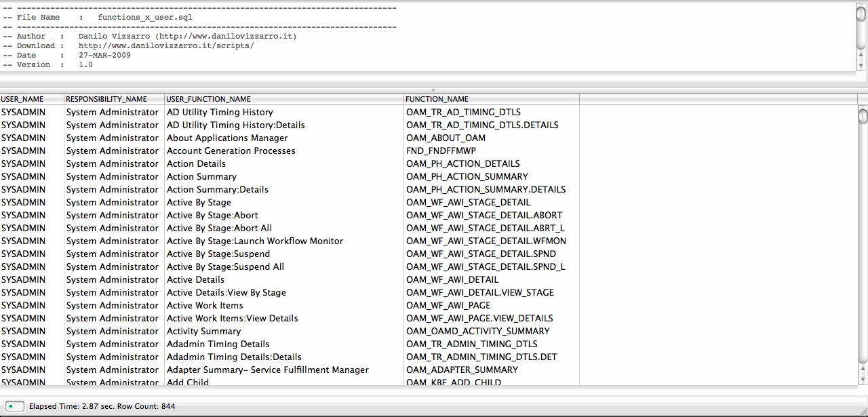
Task: Select the OAM_OAMD_ACTIVITY_SUMMARY cell
Action: pos(492,331)
